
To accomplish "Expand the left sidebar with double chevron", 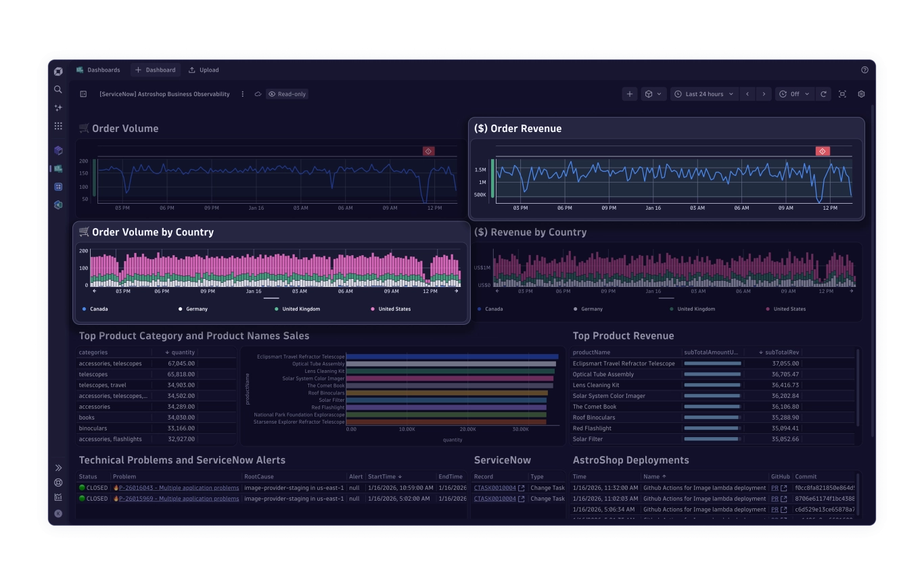I will tap(58, 468).
